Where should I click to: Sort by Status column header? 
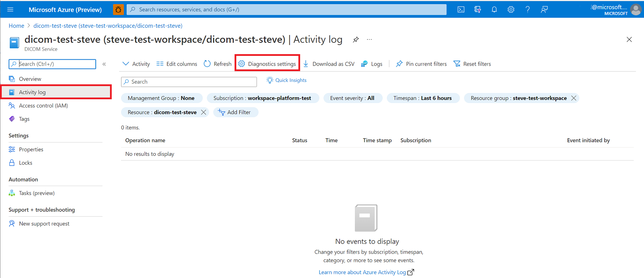pyautogui.click(x=299, y=140)
